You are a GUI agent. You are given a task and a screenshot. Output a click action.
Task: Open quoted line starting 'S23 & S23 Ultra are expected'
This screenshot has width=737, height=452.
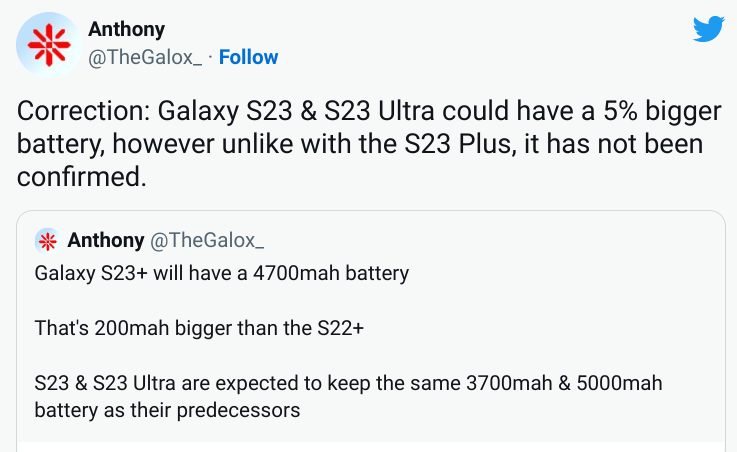point(348,383)
